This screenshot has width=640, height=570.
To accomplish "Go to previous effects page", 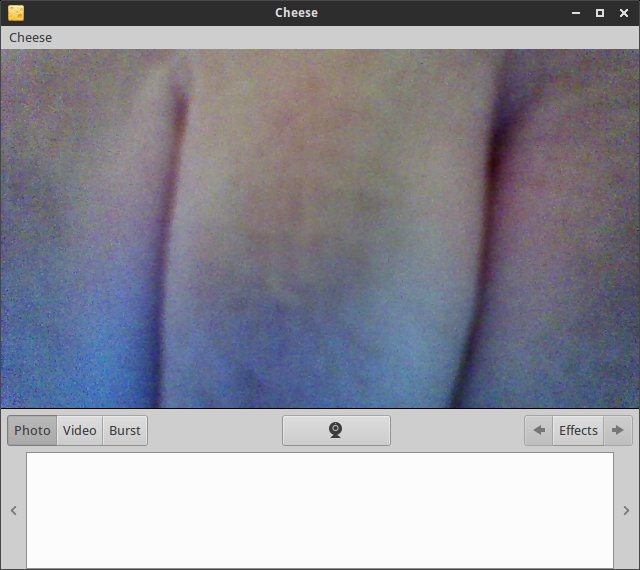I will pyautogui.click(x=539, y=430).
